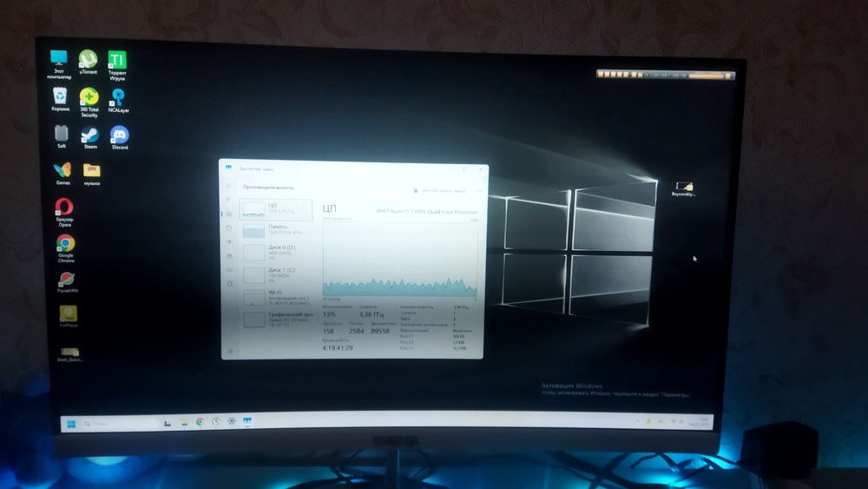Open PlanetVPN desktop icon
This screenshot has height=489, width=868.
click(x=67, y=282)
